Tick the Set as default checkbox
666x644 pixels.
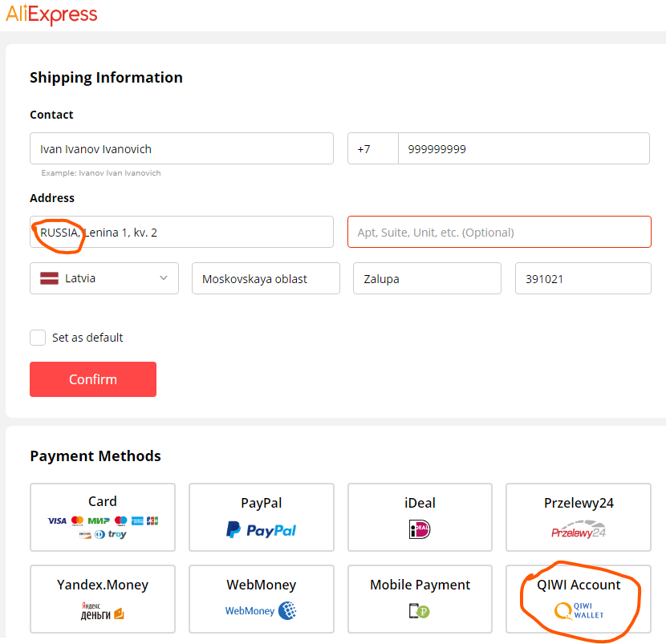(38, 338)
